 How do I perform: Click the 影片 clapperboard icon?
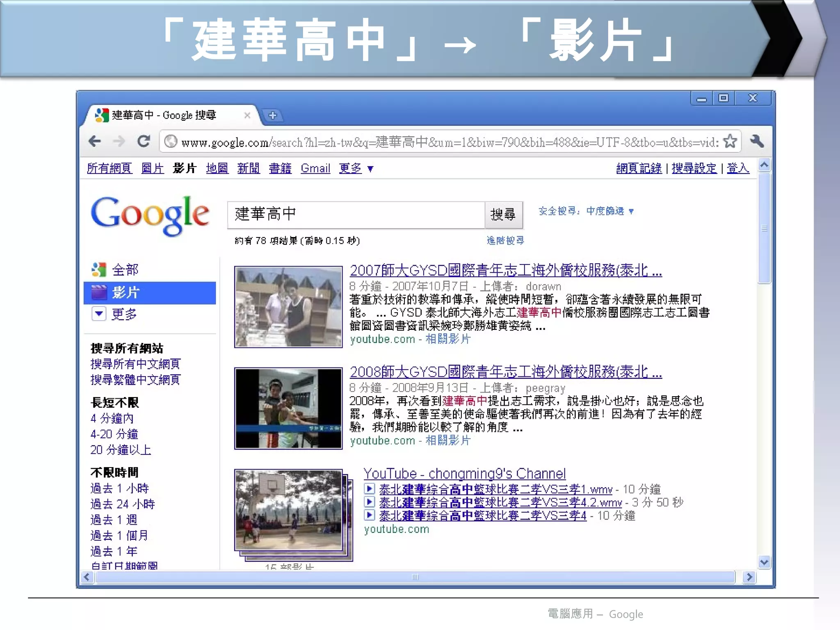(x=99, y=292)
